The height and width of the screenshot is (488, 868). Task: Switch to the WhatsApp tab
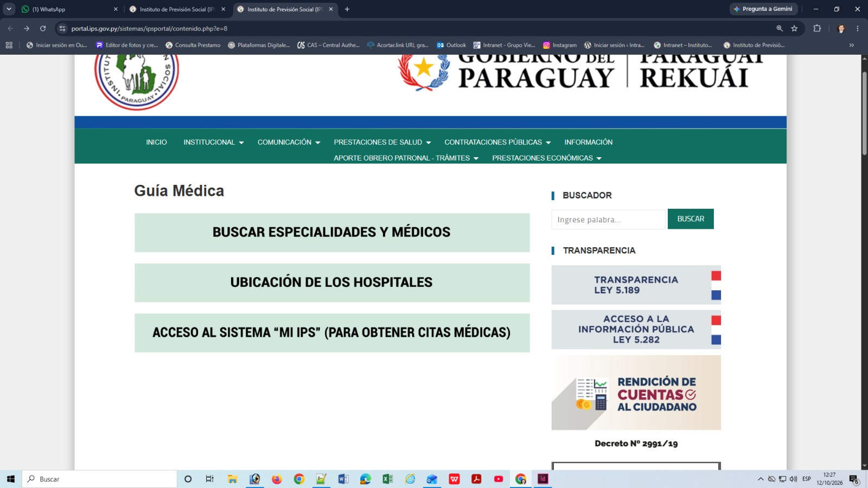click(x=69, y=9)
